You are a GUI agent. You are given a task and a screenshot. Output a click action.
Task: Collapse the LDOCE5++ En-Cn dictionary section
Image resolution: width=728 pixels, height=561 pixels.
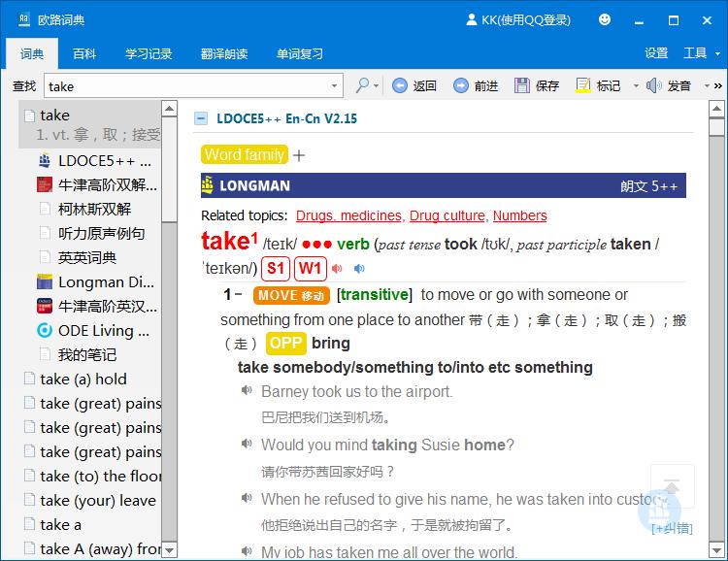click(201, 118)
